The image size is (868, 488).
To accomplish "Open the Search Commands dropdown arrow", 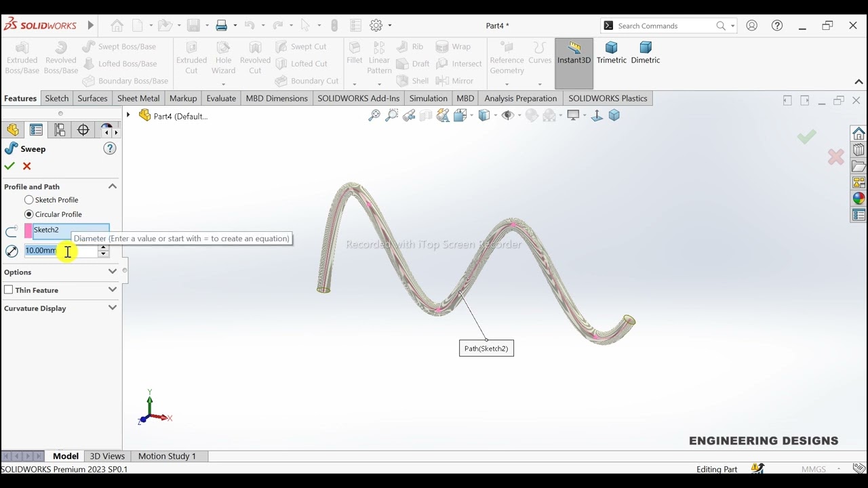I will pos(732,26).
